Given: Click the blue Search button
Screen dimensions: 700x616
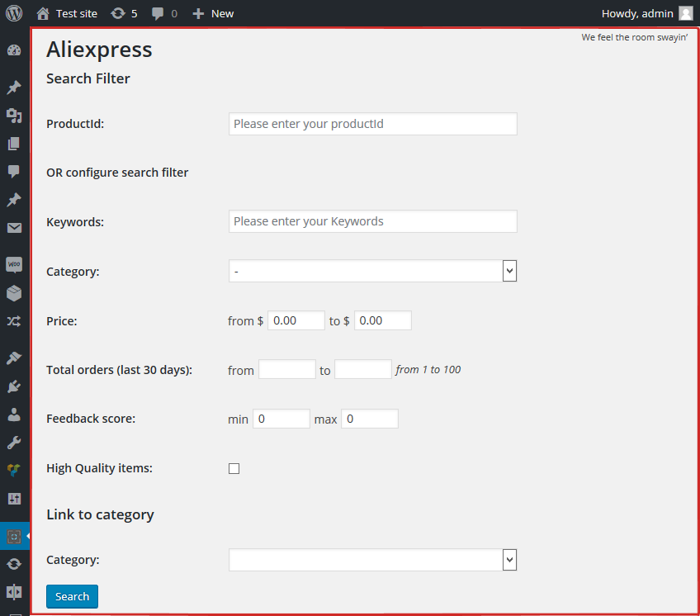Looking at the screenshot, I should (73, 596).
